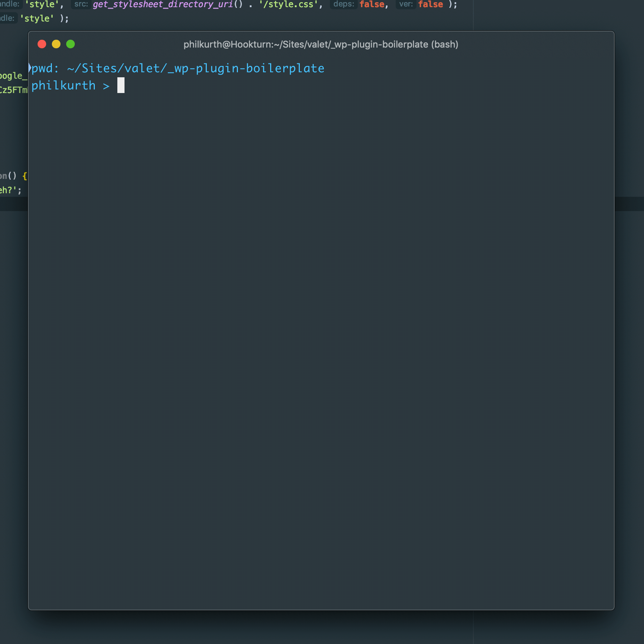The image size is (644, 644).
Task: Click the terminal window title bar
Action: pos(321,44)
